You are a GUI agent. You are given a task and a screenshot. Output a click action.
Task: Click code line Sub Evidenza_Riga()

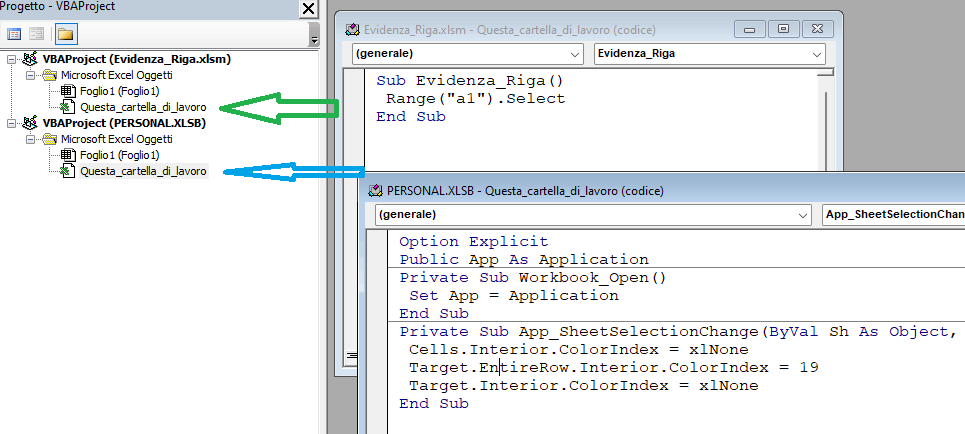click(x=470, y=81)
